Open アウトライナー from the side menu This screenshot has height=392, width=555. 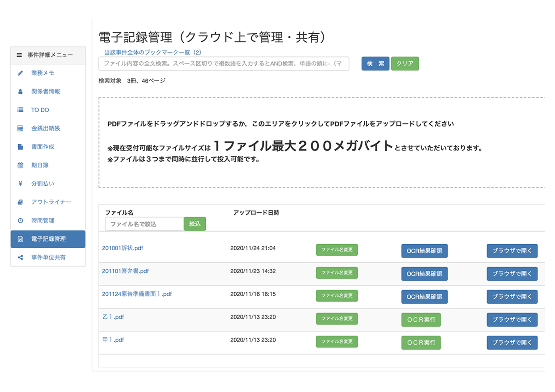tap(51, 202)
